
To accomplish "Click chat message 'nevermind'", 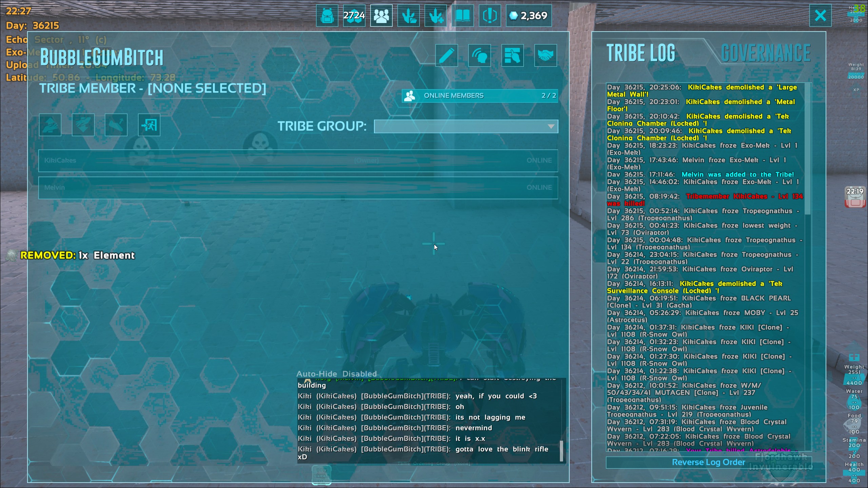I will click(x=474, y=428).
